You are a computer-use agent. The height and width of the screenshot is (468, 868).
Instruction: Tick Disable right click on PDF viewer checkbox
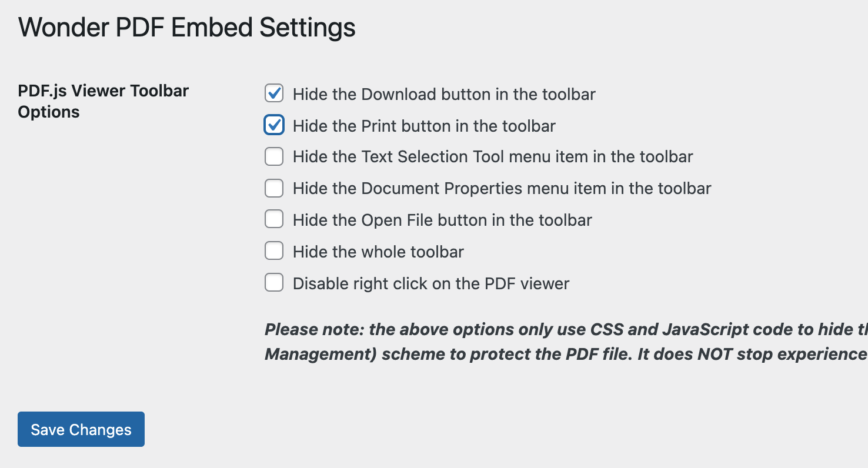(x=274, y=283)
